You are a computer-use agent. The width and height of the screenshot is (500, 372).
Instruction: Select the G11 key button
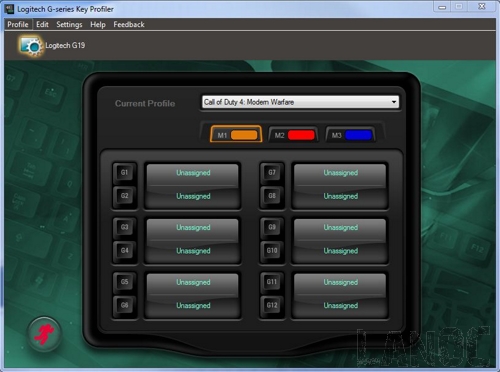(x=272, y=282)
